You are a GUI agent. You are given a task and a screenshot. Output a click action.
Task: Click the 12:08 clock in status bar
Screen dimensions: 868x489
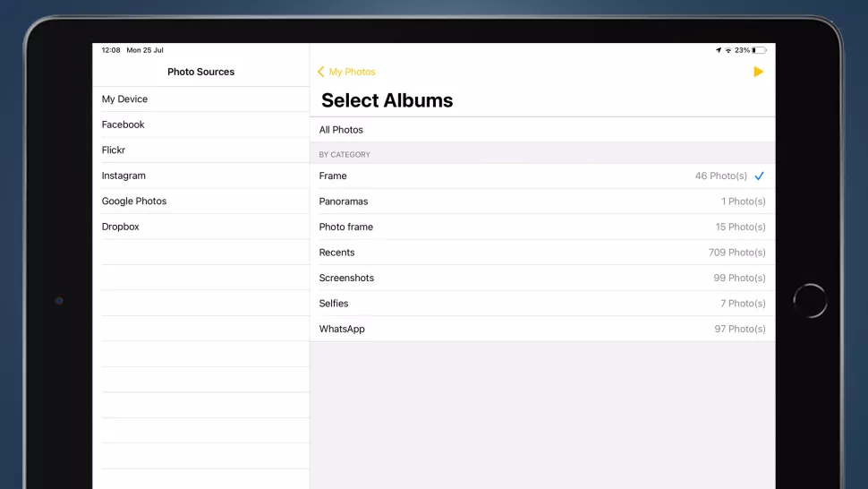111,50
